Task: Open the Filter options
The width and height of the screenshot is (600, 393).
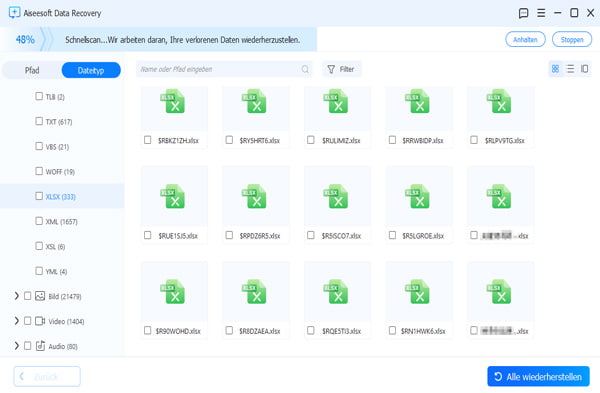Action: point(341,69)
